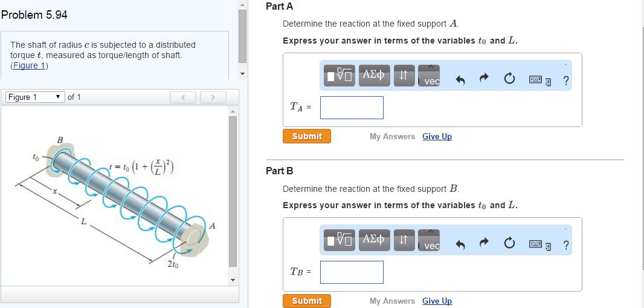Click reset icon in Part B toolbar
Screen dimensions: 644x308
click(509, 246)
